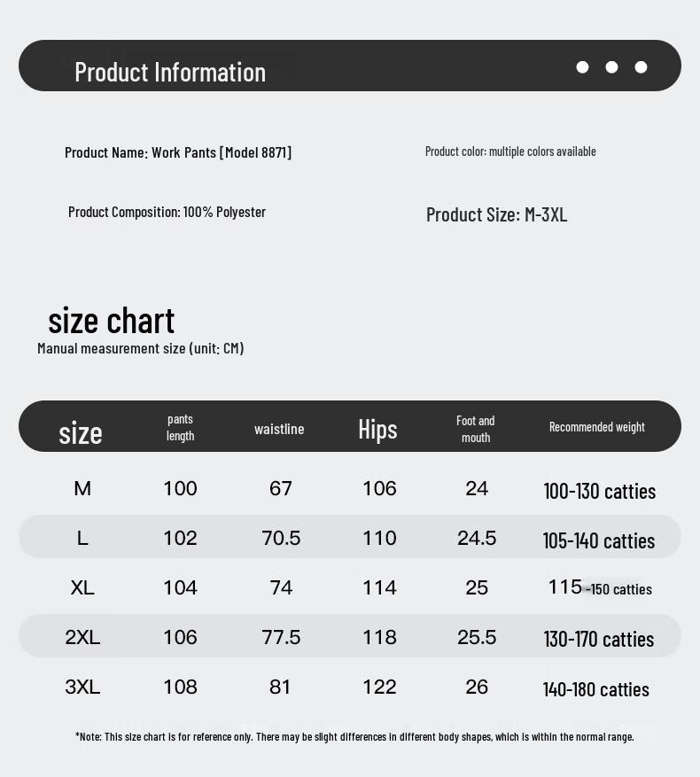This screenshot has width=700, height=777.
Task: Click the Product color text line
Action: tap(510, 152)
